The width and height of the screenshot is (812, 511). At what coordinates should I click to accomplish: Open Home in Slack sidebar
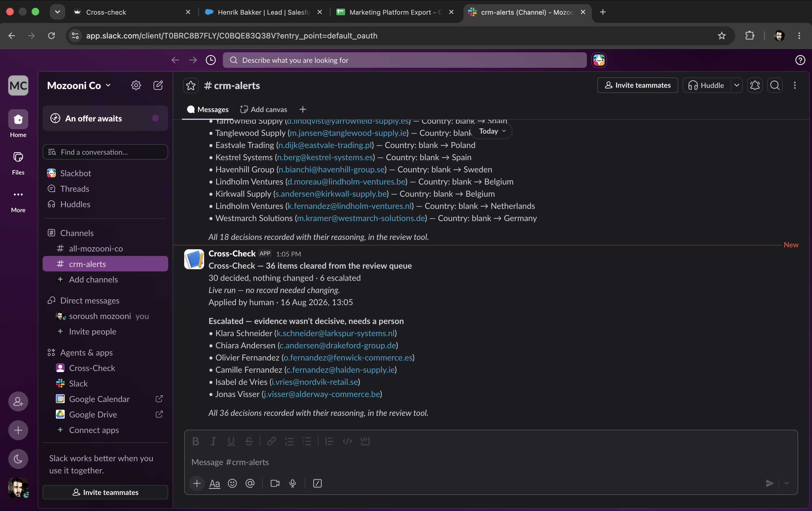click(x=18, y=124)
